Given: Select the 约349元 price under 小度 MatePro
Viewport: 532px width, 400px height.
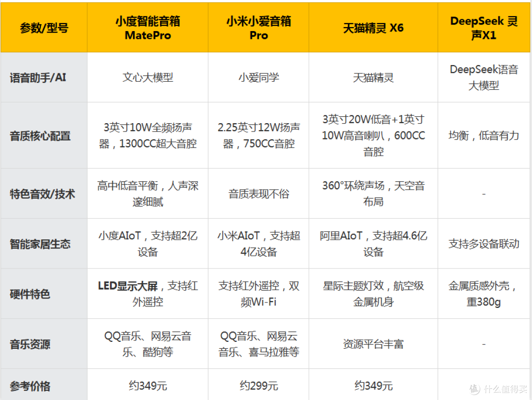Looking at the screenshot, I should 148,384.
